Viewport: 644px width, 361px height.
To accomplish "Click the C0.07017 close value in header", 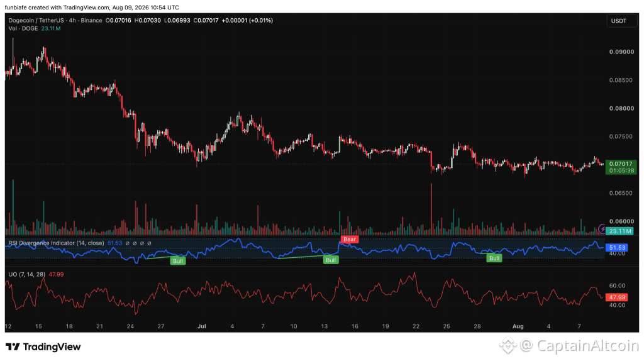I will [x=206, y=21].
